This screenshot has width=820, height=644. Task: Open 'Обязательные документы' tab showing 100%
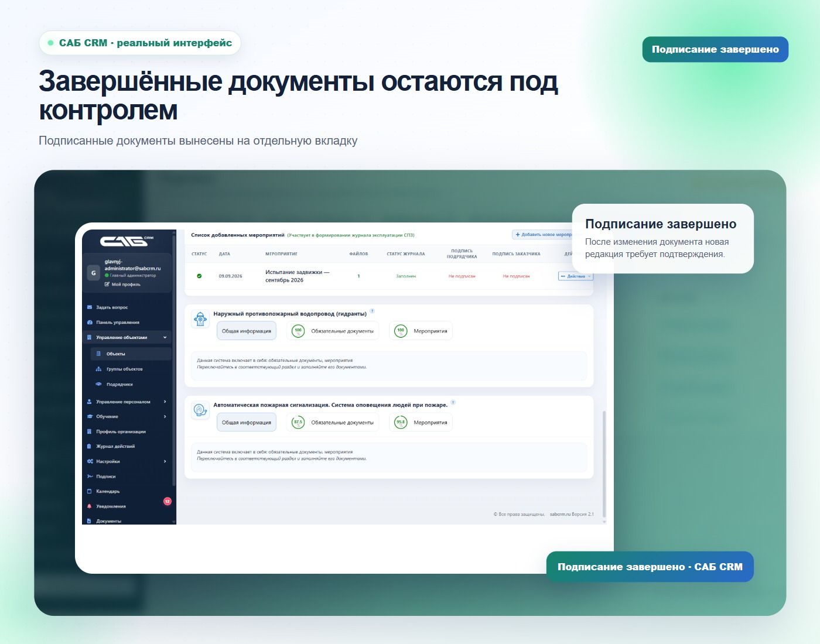pos(333,331)
